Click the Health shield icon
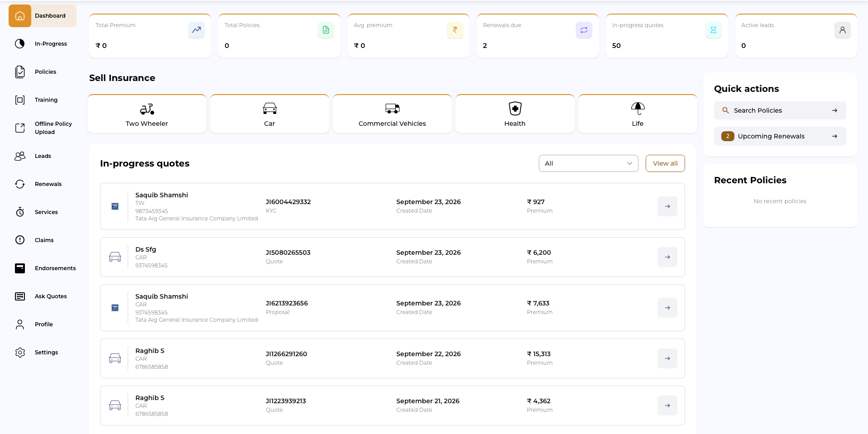868x434 pixels. (515, 109)
